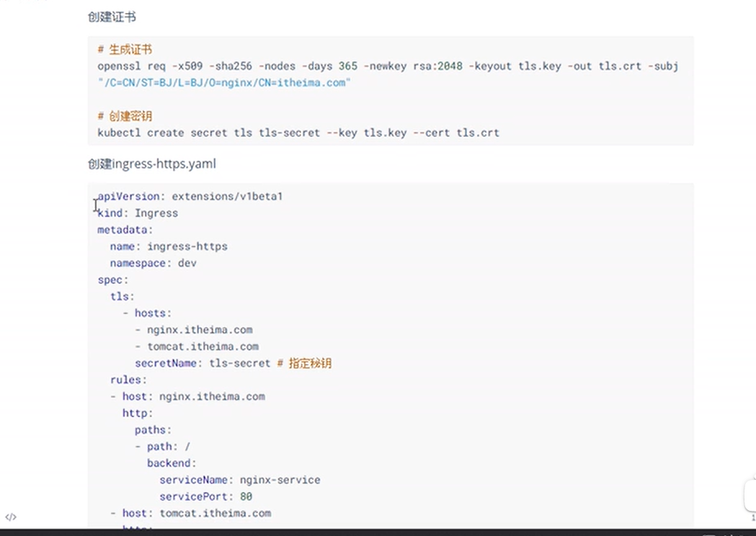The image size is (756, 536).
Task: Select the line "servicePort: 80"
Action: click(x=206, y=496)
